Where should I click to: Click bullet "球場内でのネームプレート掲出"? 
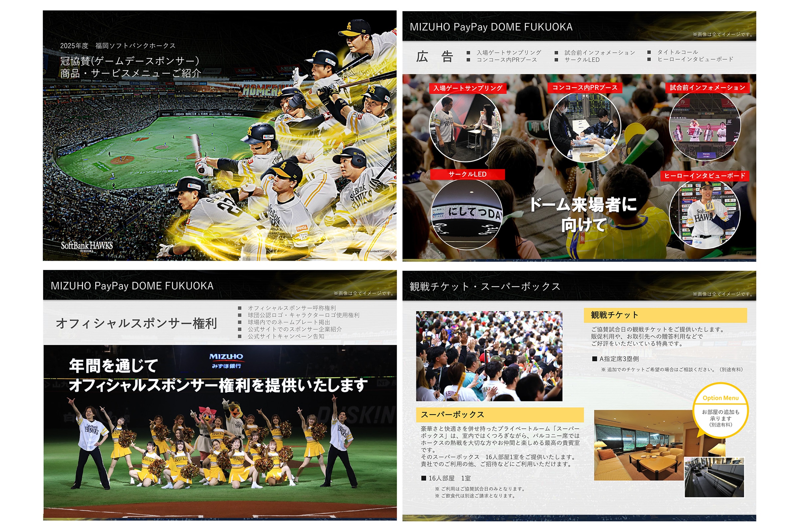click(289, 322)
